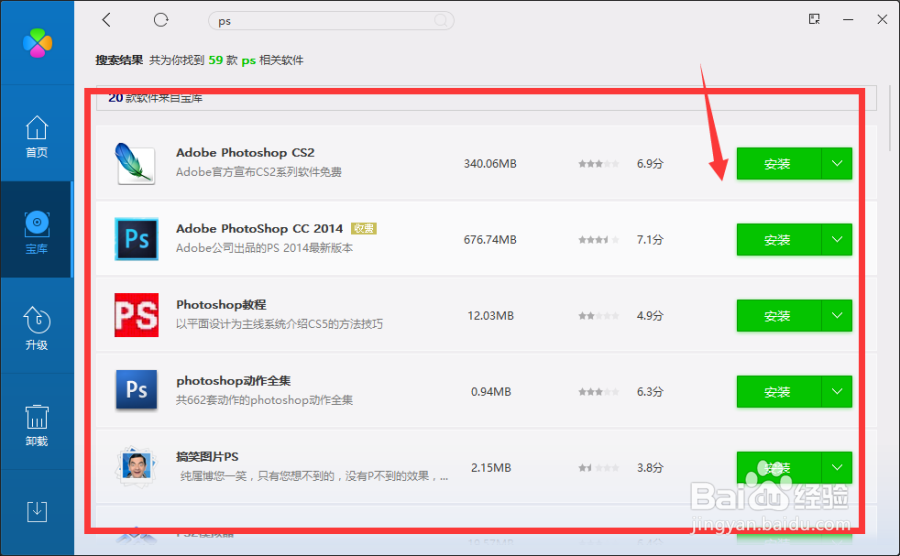
Task: Open the download manager icon in sidebar
Action: pyautogui.click(x=37, y=511)
